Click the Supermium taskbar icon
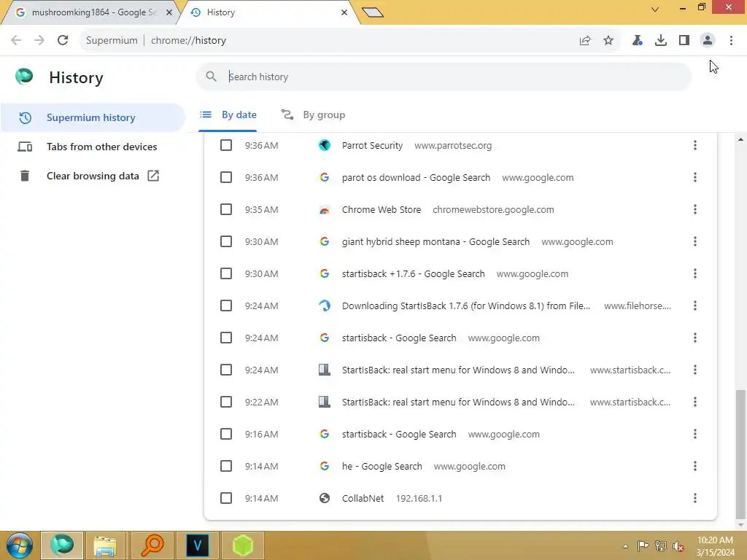The image size is (747, 560). coord(62,545)
